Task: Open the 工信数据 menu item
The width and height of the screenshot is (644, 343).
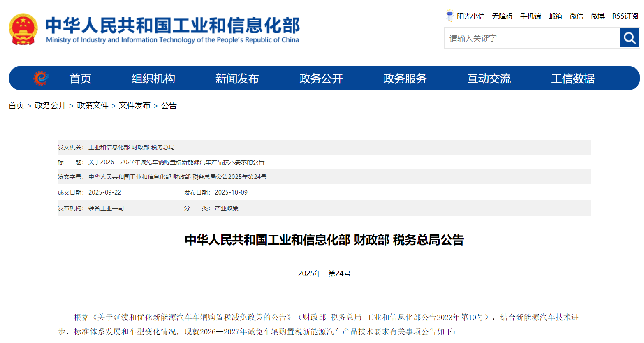Action: pyautogui.click(x=572, y=79)
